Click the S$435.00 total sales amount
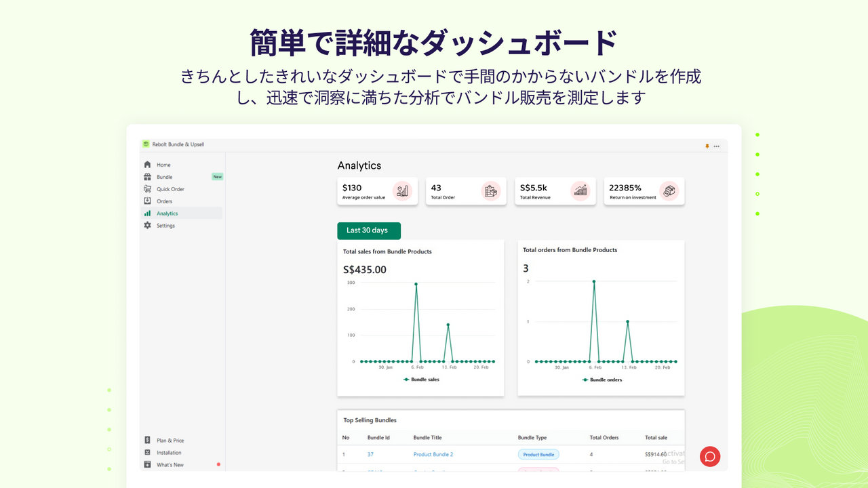868x488 pixels. [x=365, y=270]
